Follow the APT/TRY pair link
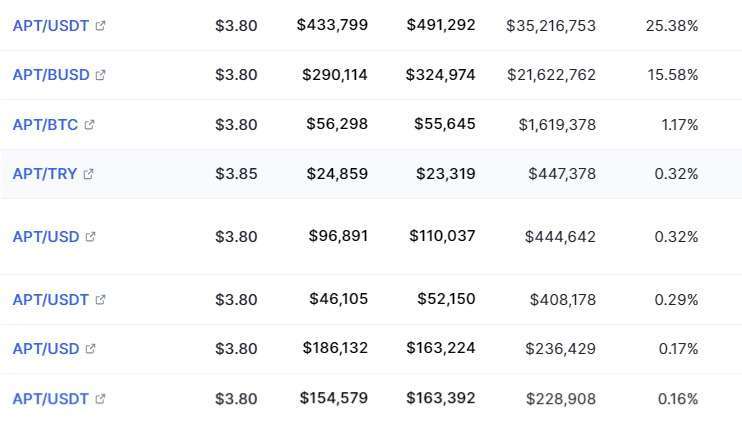The image size is (742, 421). (x=45, y=174)
